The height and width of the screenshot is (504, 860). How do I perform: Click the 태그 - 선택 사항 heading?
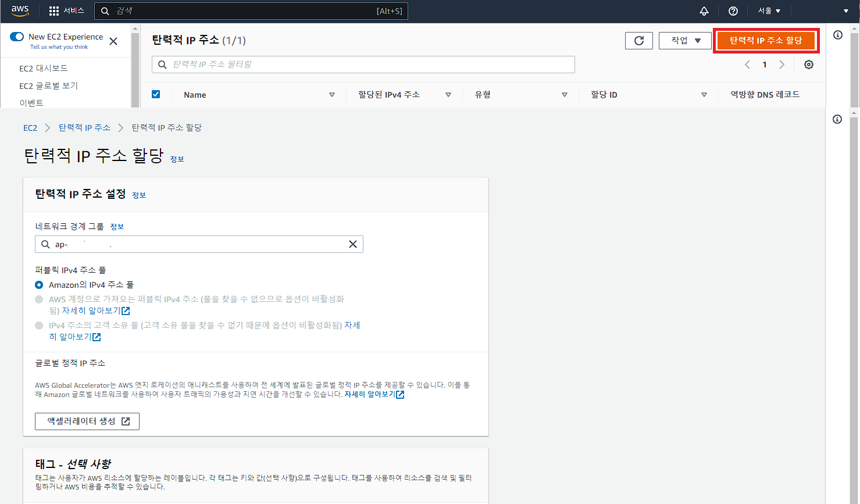pos(73,464)
